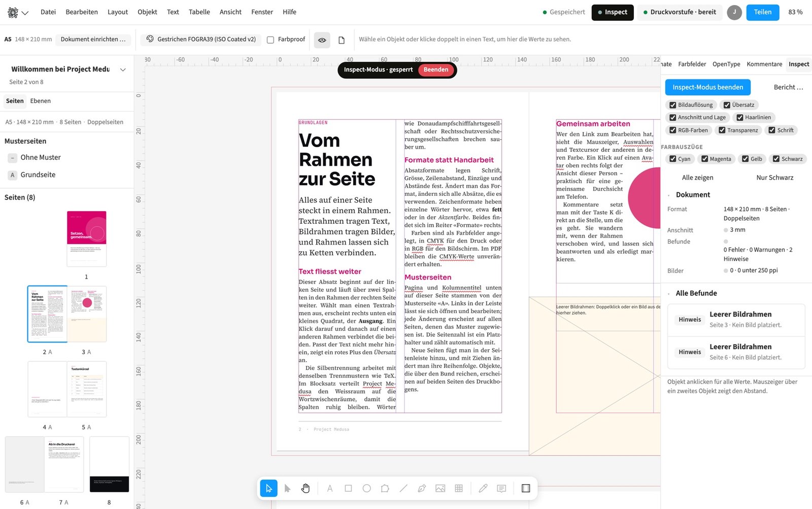Select the direct selection tool
The width and height of the screenshot is (812, 509).
point(287,488)
